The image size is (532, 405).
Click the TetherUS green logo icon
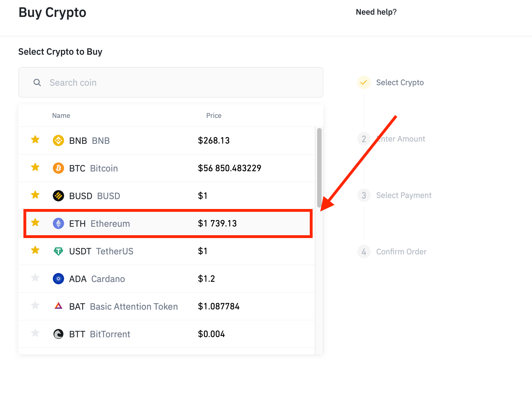tap(58, 251)
